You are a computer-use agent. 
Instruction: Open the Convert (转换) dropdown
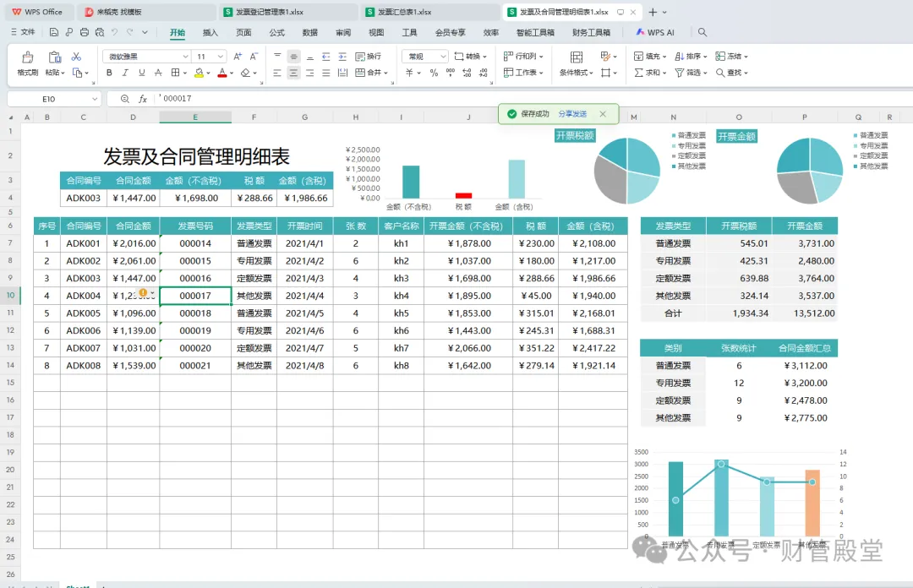pos(471,57)
